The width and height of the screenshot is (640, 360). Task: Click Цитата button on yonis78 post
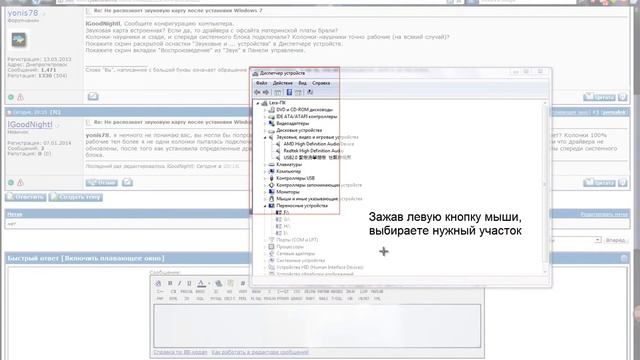click(599, 97)
